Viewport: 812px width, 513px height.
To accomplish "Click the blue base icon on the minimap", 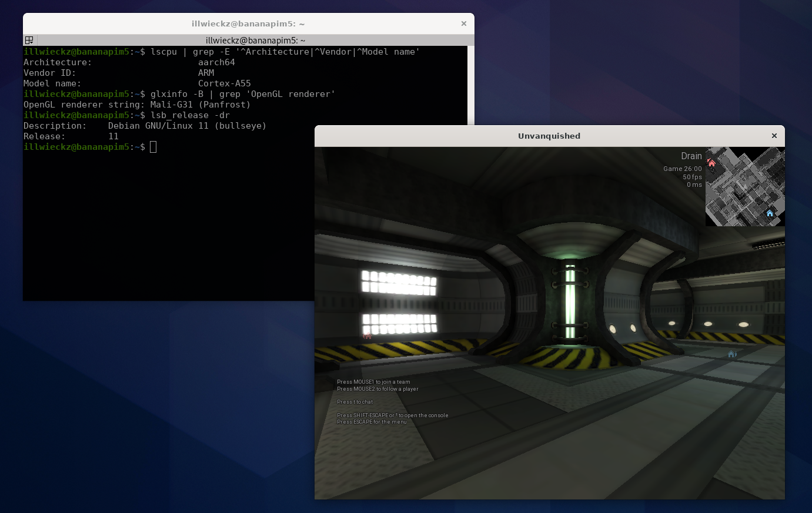I will click(770, 213).
